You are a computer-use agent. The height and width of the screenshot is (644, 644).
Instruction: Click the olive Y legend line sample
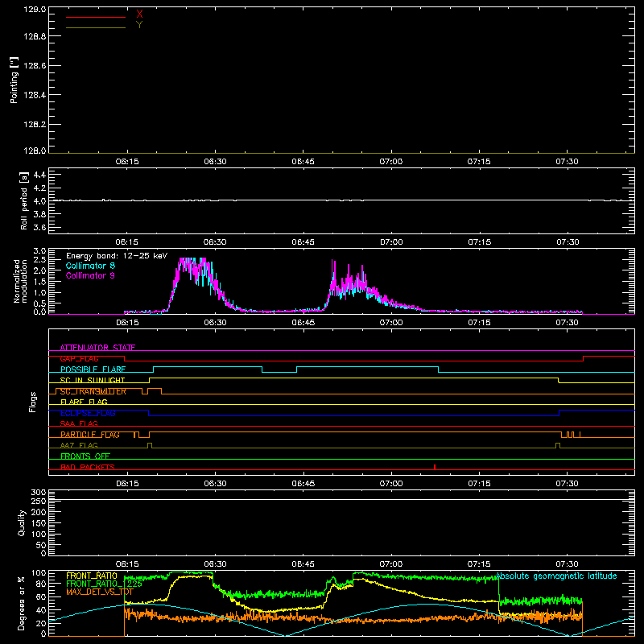point(96,27)
